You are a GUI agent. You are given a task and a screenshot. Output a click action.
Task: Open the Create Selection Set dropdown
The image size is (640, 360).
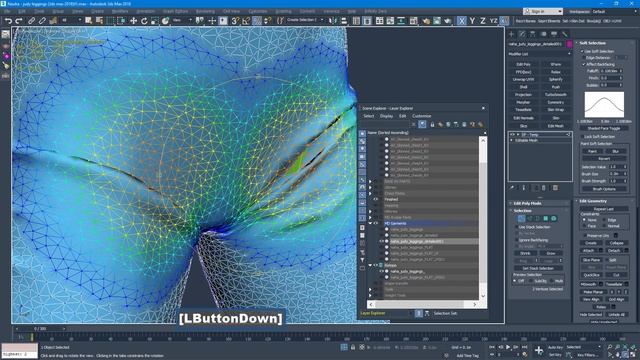tap(305, 20)
